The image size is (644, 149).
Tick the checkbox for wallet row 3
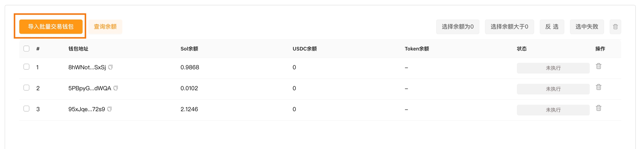coord(27,109)
